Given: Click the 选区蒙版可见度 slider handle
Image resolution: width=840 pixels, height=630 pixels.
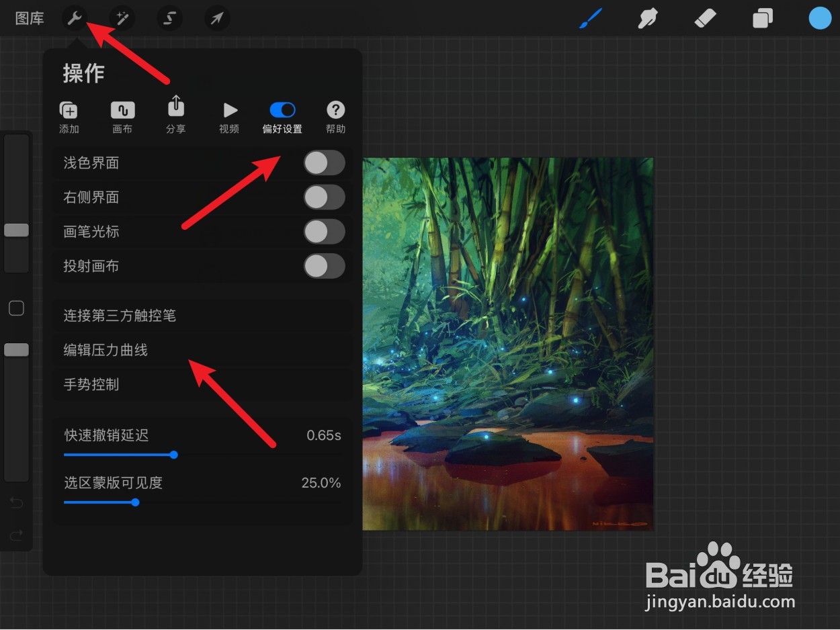Looking at the screenshot, I should coord(136,502).
